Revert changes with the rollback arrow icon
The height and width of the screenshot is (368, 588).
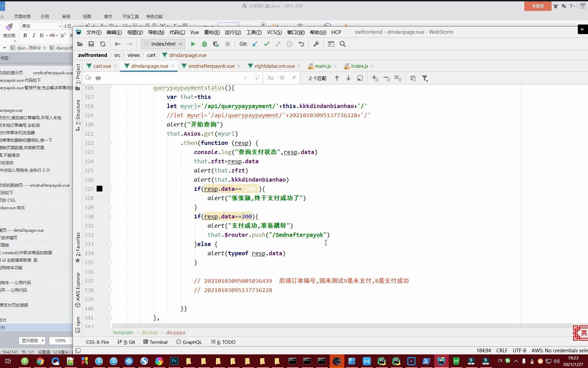tap(301, 44)
